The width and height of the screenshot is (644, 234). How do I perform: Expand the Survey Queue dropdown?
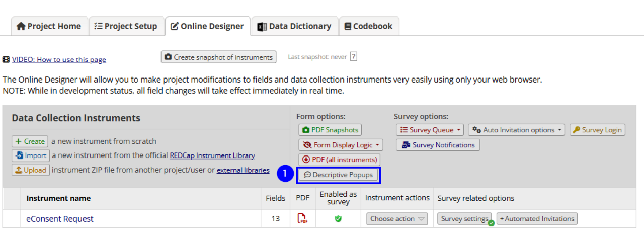430,130
